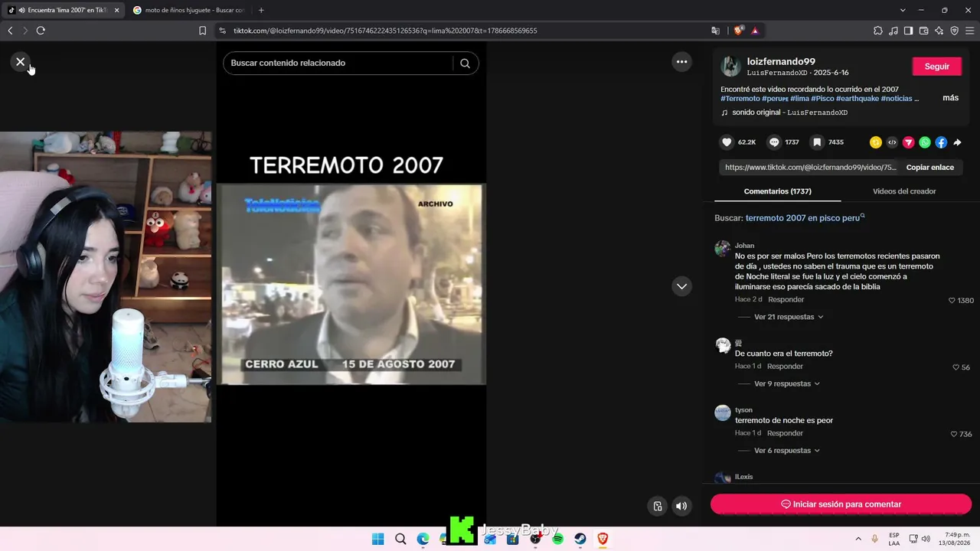Open Brave Leo AI sparkle icon
The width and height of the screenshot is (980, 551).
pos(939,31)
